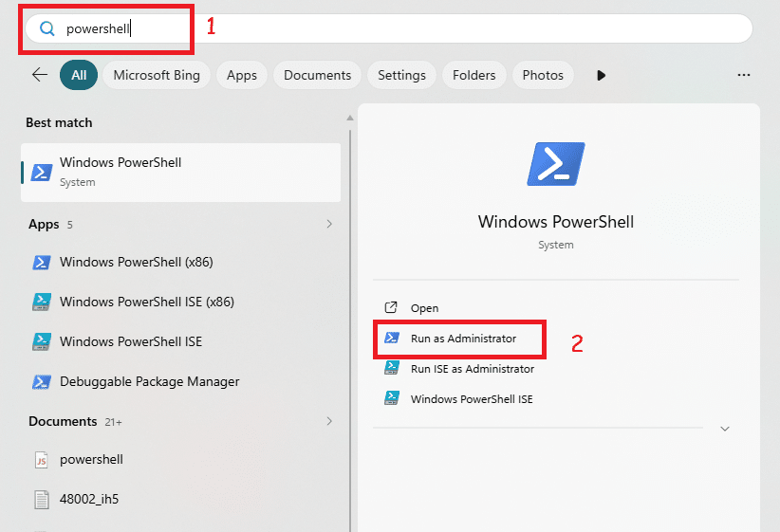780x532 pixels.
Task: Click Run as Administrator
Action: pyautogui.click(x=463, y=339)
